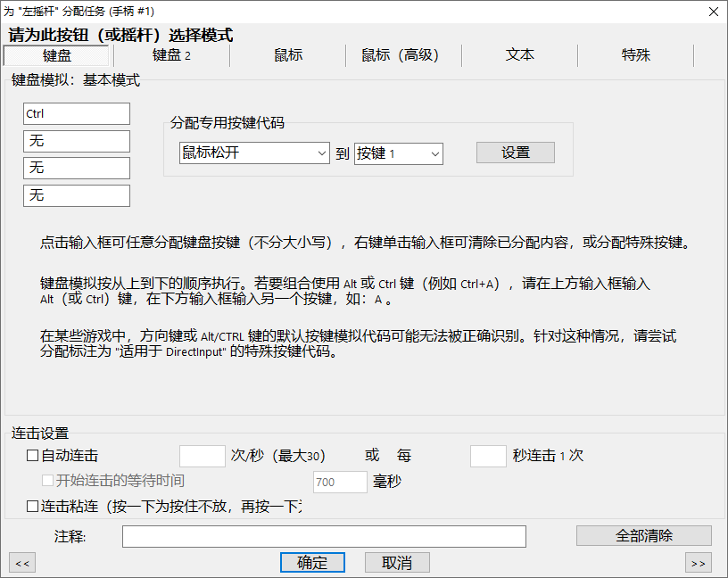Image resolution: width=728 pixels, height=578 pixels.
Task: Click the Ctrl key input box
Action: (76, 113)
